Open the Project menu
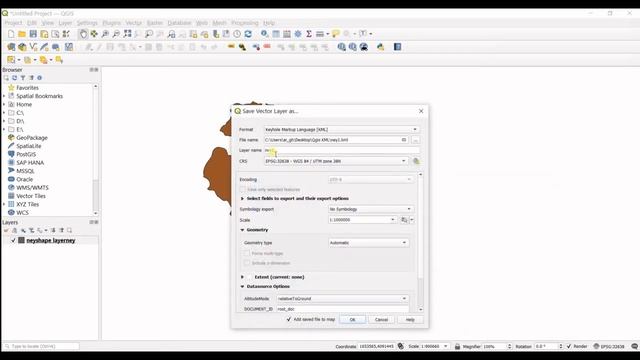 tap(13, 23)
